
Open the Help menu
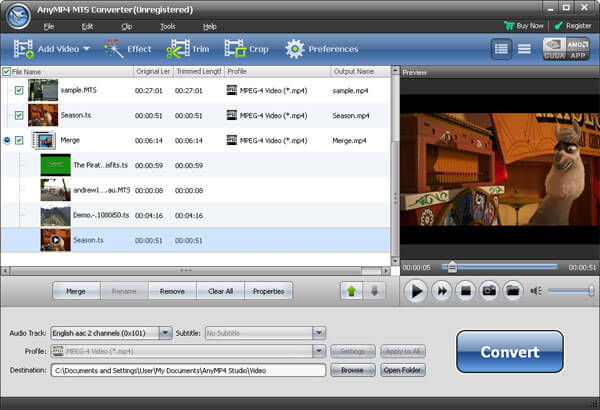pos(209,26)
